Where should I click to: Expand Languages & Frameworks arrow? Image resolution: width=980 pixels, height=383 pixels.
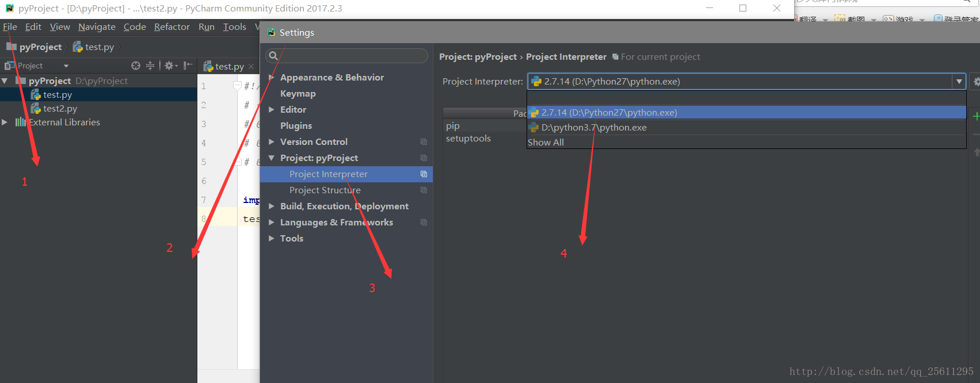pos(272,223)
